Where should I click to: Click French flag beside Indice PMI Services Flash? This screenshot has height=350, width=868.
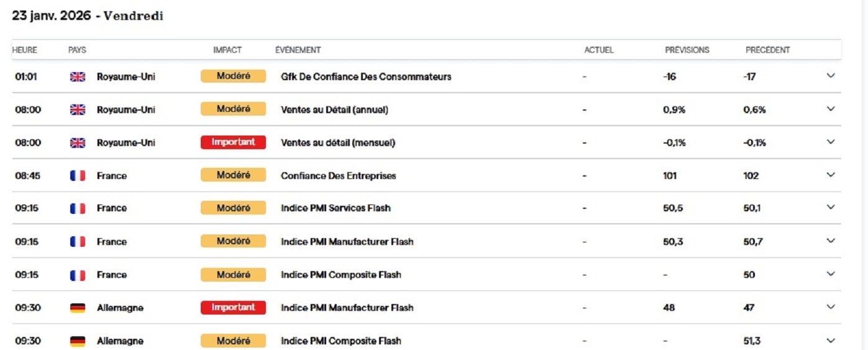coord(77,208)
